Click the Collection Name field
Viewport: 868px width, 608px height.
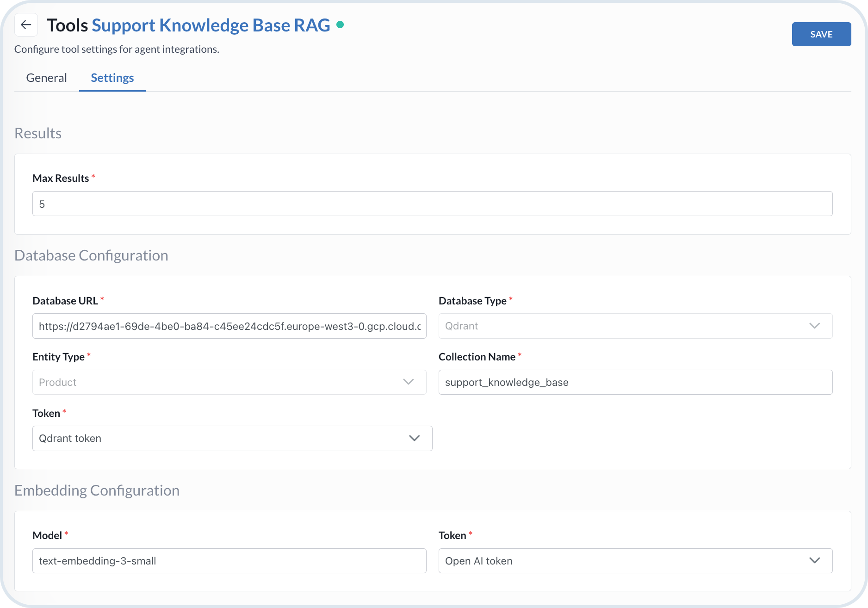[x=635, y=382]
